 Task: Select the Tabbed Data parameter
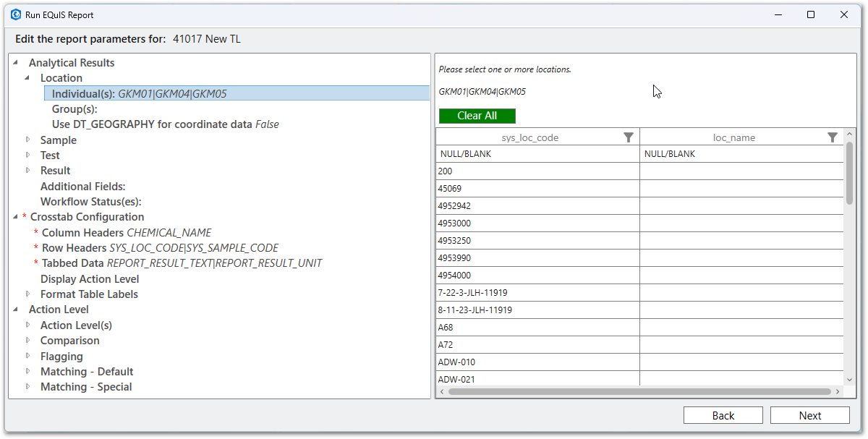[182, 263]
